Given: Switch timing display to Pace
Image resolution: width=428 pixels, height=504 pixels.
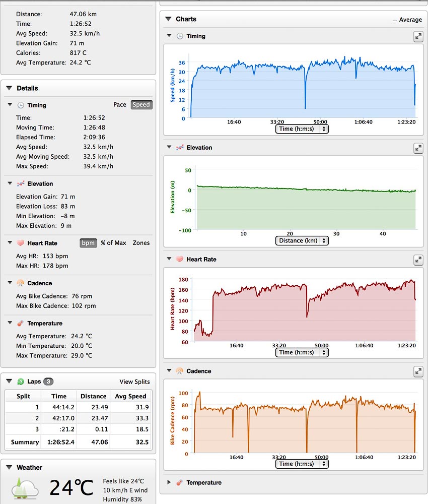Looking at the screenshot, I should click(119, 104).
